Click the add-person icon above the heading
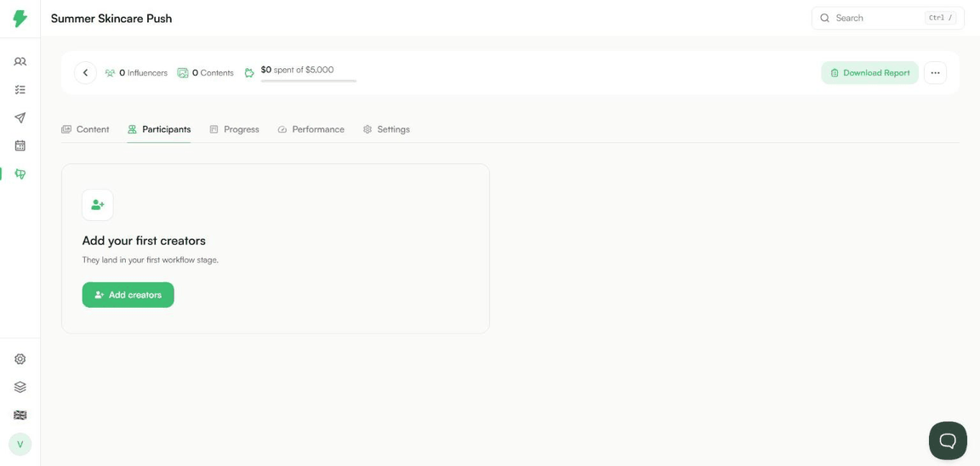980x466 pixels. coord(98,205)
